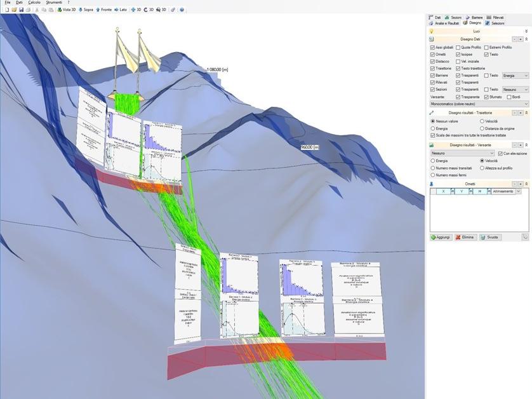Click the Svuota button

(x=491, y=237)
